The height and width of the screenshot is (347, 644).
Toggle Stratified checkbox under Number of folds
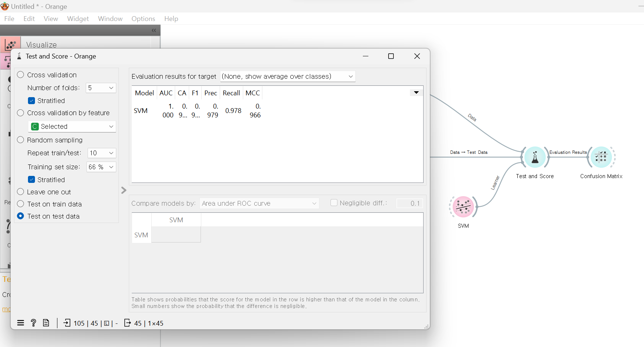(32, 101)
